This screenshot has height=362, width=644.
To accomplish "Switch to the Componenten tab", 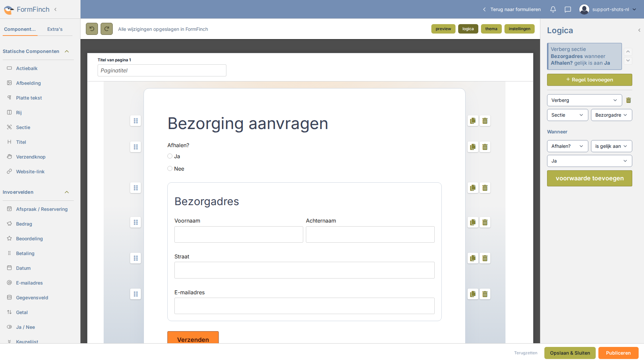I will click(x=20, y=29).
